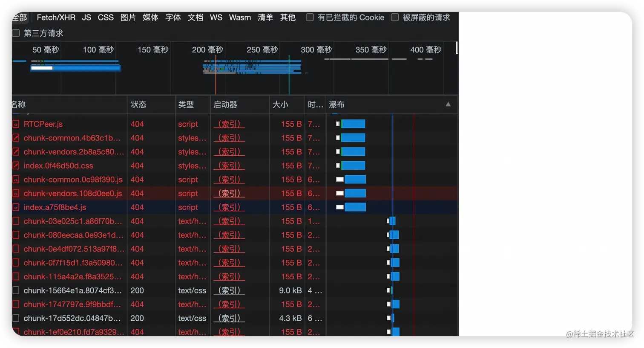Enable 有已拦截的 Cookie checkbox
This screenshot has height=348, width=644.
click(x=310, y=17)
